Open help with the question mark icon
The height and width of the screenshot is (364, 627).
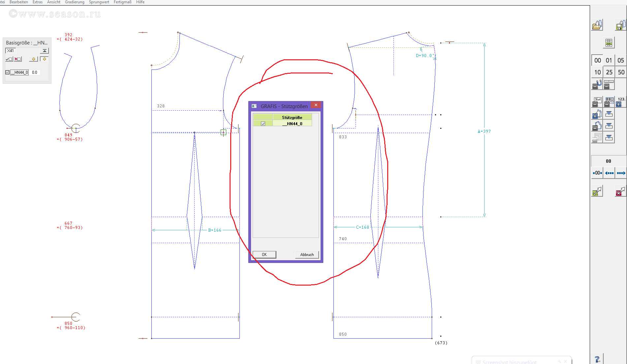pos(597,359)
